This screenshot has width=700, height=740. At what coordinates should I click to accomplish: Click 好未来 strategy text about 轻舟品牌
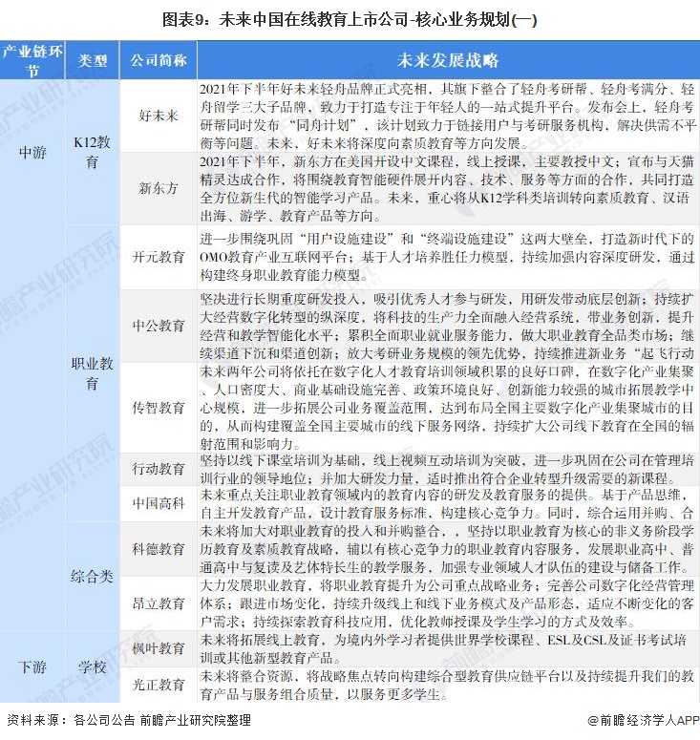pyautogui.click(x=448, y=116)
